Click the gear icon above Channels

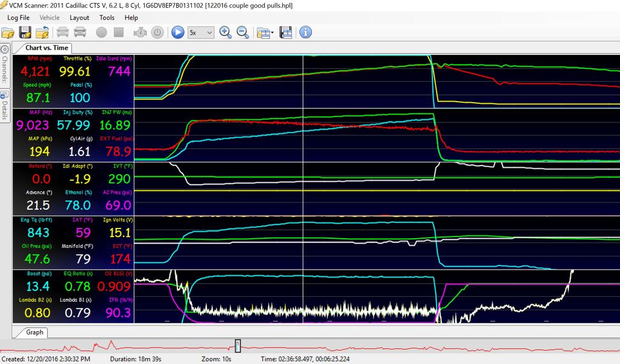pyautogui.click(x=5, y=50)
